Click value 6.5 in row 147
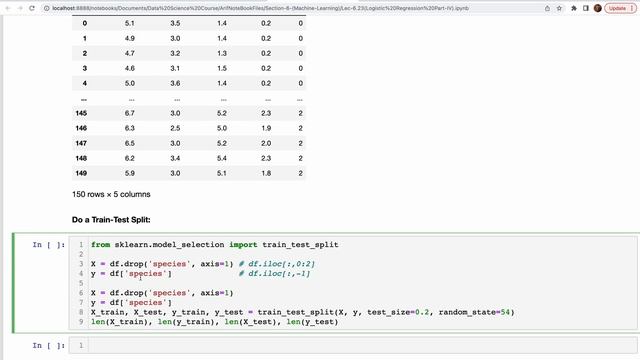640x360 pixels. (130, 143)
